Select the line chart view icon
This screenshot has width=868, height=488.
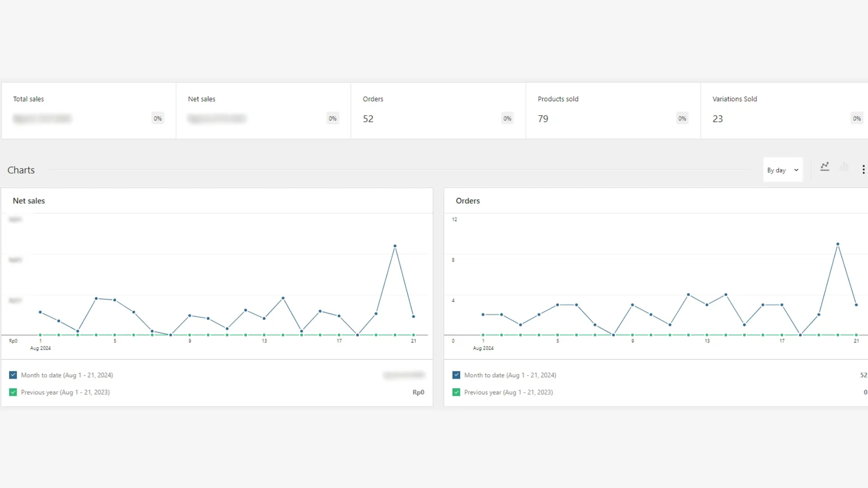pos(825,167)
